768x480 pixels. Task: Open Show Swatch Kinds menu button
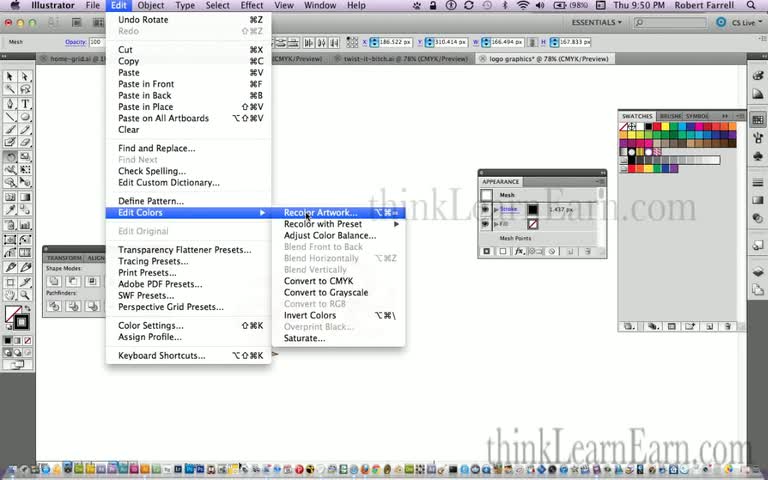point(653,326)
